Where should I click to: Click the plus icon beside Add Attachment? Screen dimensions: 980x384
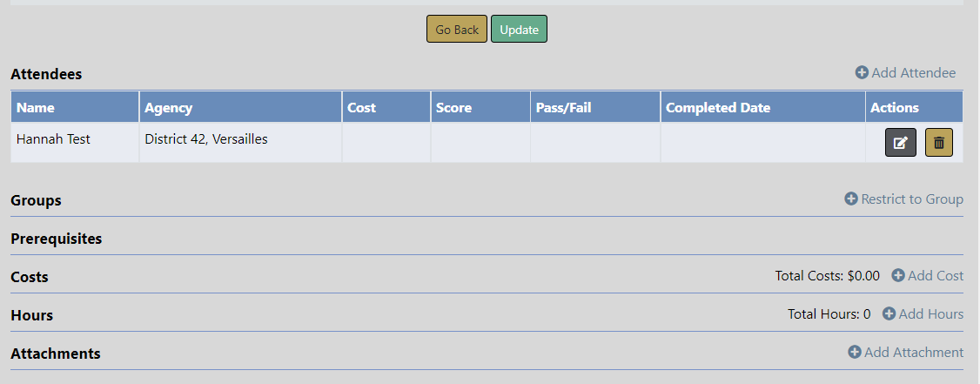pos(855,352)
